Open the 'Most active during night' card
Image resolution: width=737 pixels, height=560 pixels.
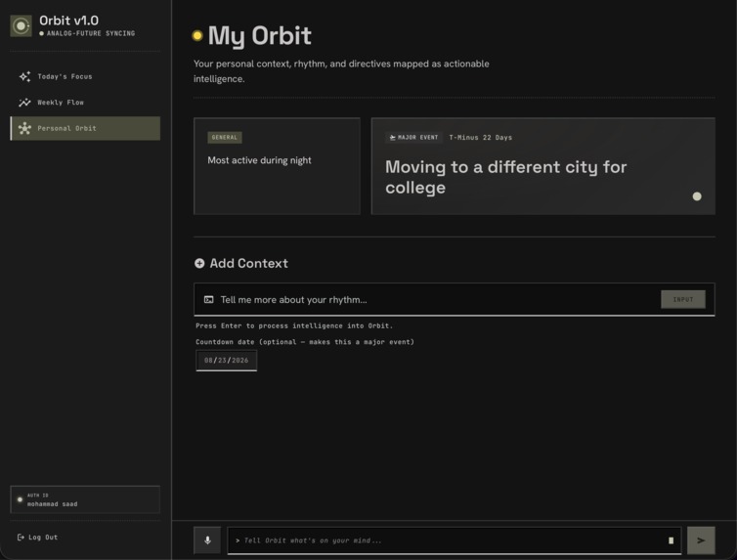coord(277,166)
